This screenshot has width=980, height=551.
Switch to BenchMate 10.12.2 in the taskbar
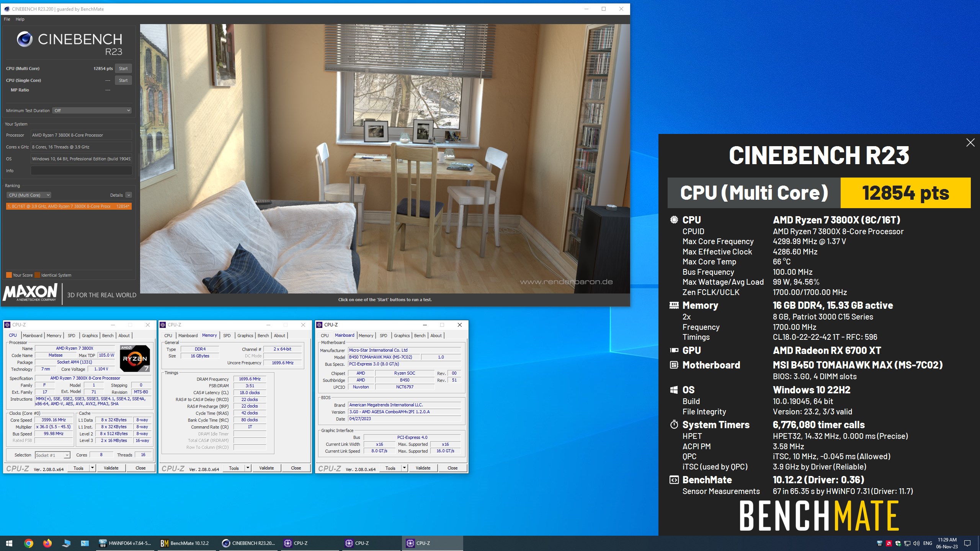pyautogui.click(x=186, y=543)
